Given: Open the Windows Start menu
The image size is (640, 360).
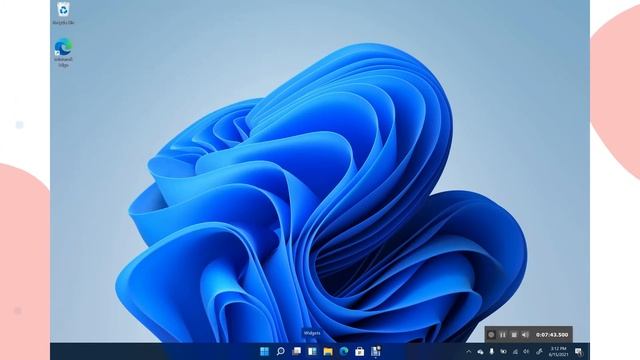Looking at the screenshot, I should pos(264,351).
